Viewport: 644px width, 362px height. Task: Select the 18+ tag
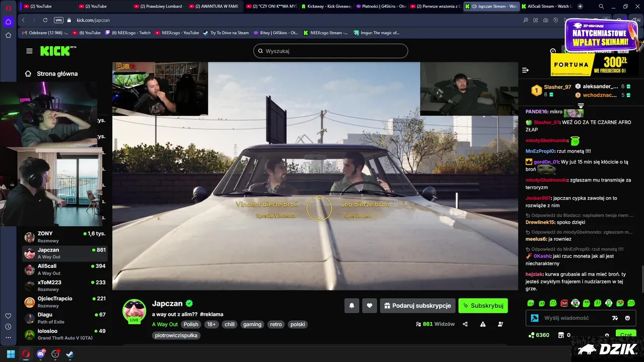click(x=211, y=324)
